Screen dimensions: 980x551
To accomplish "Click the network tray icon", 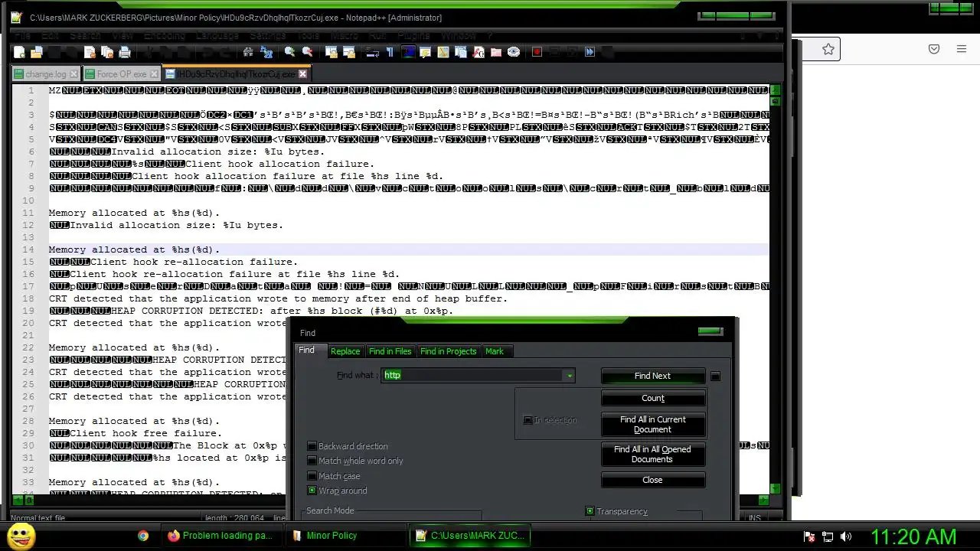I will click(x=828, y=536).
